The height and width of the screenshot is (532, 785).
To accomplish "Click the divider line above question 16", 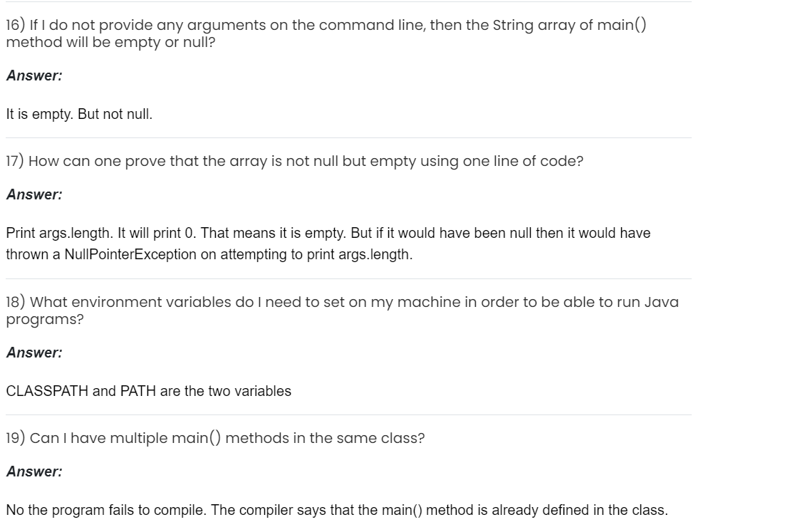I will coord(348,2).
